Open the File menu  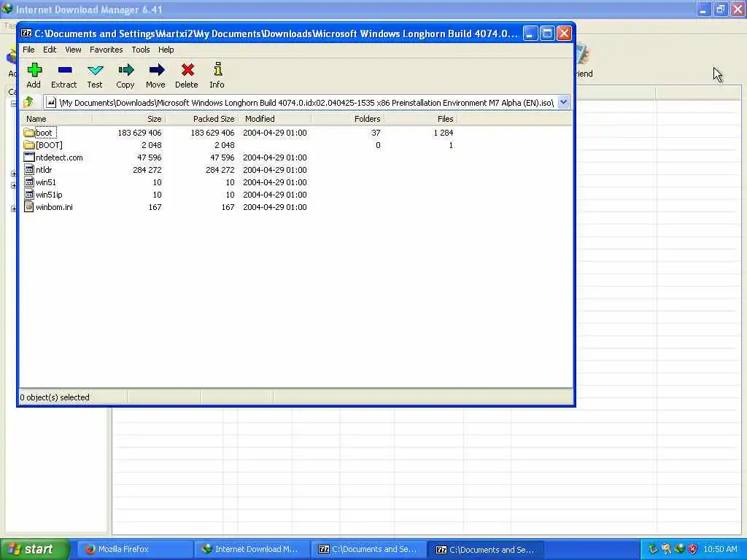tap(28, 50)
